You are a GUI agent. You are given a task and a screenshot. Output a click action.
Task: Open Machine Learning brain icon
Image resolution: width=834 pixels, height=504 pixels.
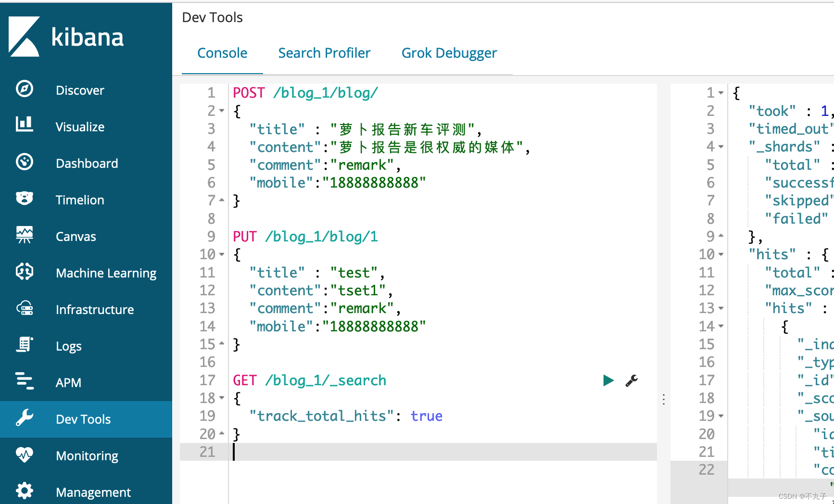[x=25, y=272]
